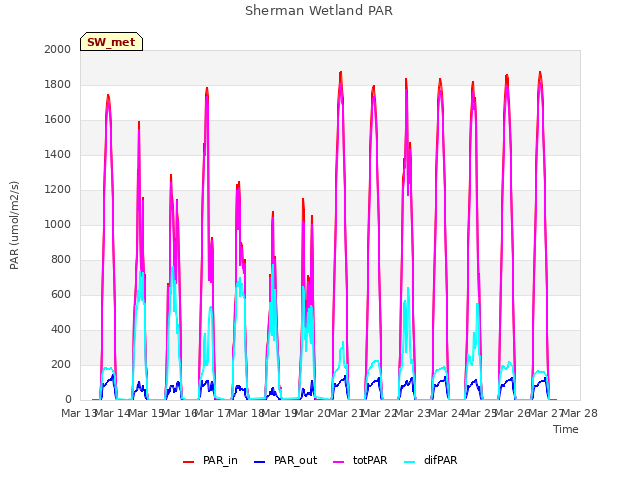Screen dimensions: 640x480
Task: Click the Mar 28 x-axis tick label
Action: [580, 413]
